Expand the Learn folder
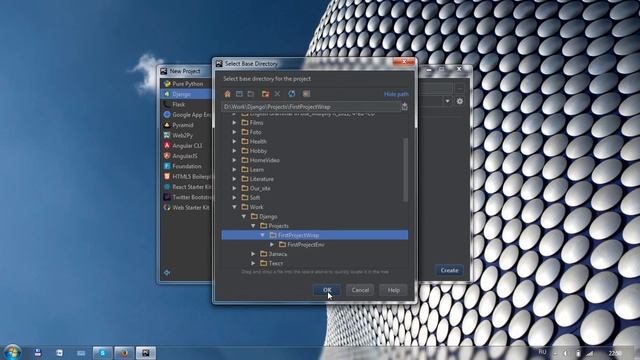The height and width of the screenshot is (360, 640). coord(234,169)
